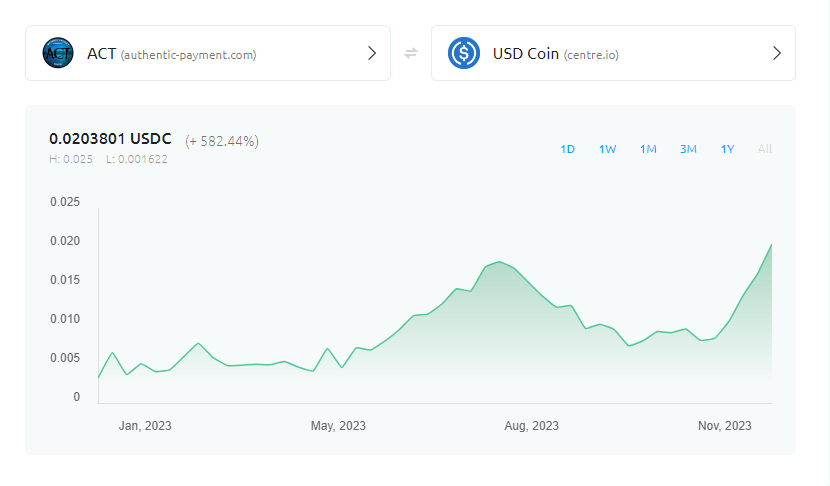Click the ACT token name label
830x486 pixels.
tap(102, 53)
